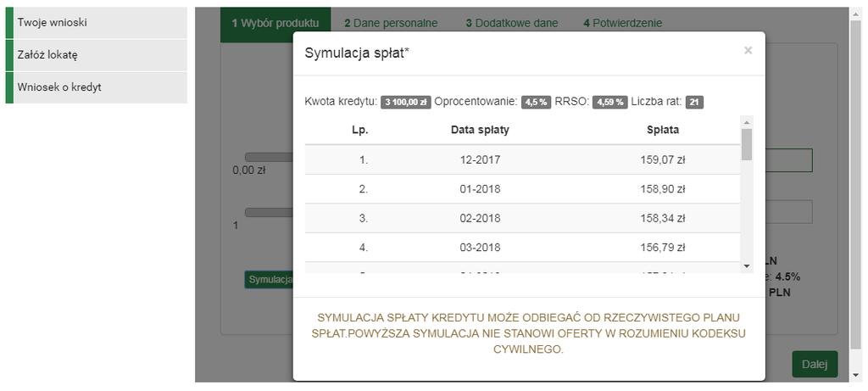This screenshot has height=391, width=868.
Task: Open Twoje wnioski in sidebar
Action: click(x=97, y=23)
